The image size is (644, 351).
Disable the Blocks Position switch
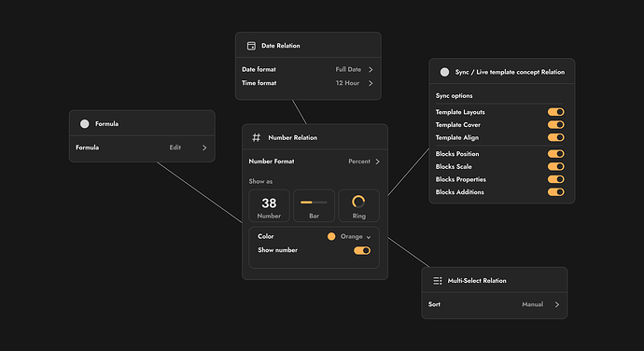coord(555,154)
